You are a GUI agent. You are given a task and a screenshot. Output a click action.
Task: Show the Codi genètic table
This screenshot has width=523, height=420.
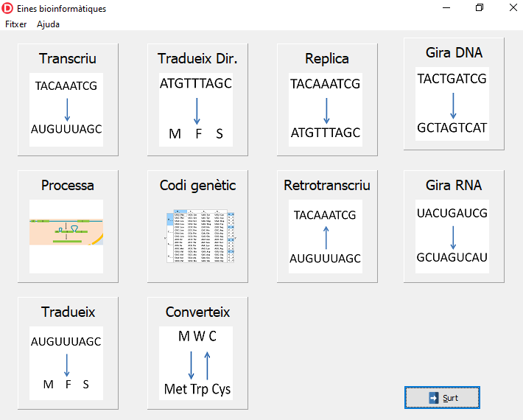pyautogui.click(x=197, y=186)
